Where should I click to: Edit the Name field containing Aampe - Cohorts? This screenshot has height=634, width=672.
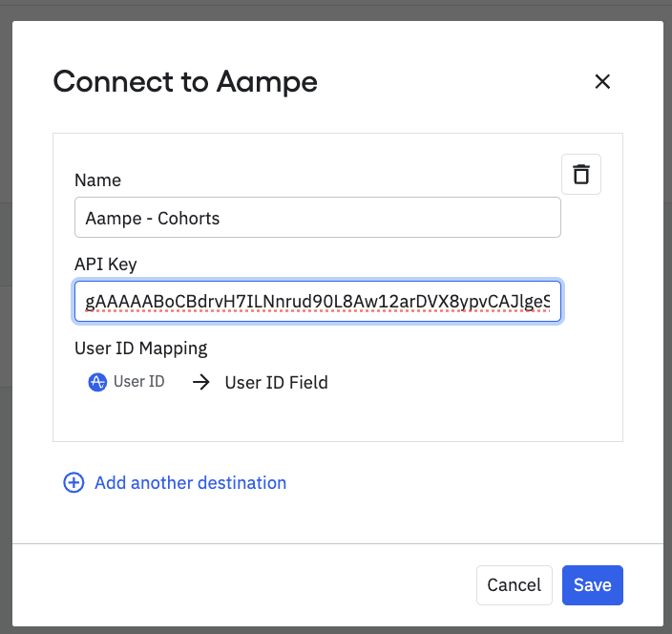pyautogui.click(x=318, y=218)
